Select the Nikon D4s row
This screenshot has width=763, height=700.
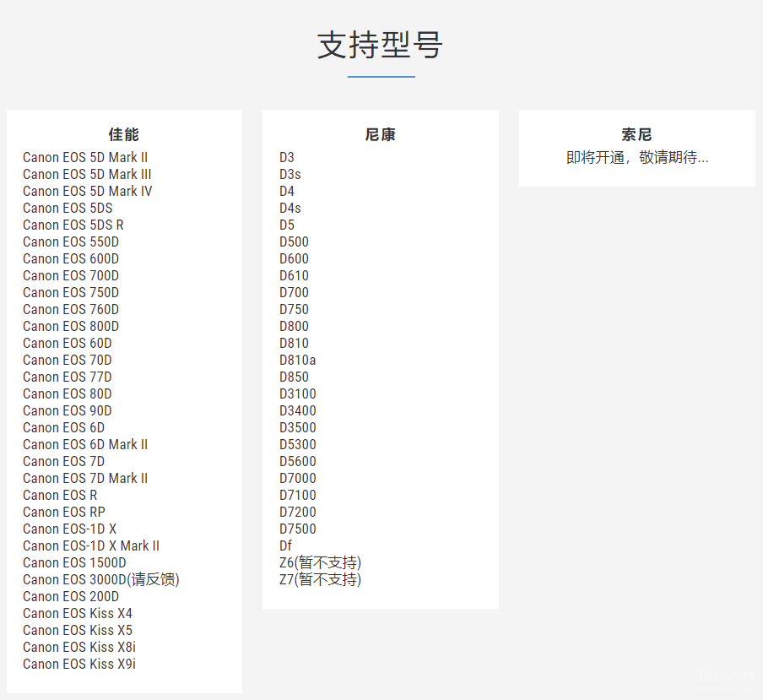point(290,208)
